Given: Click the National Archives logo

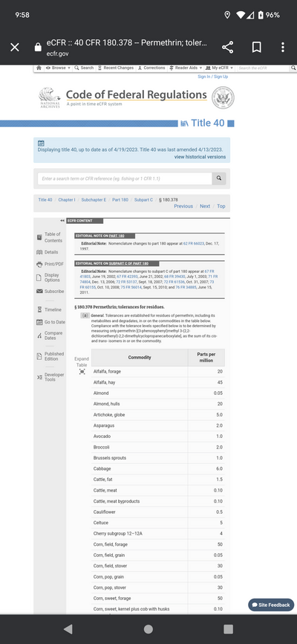Looking at the screenshot, I should coord(50,97).
